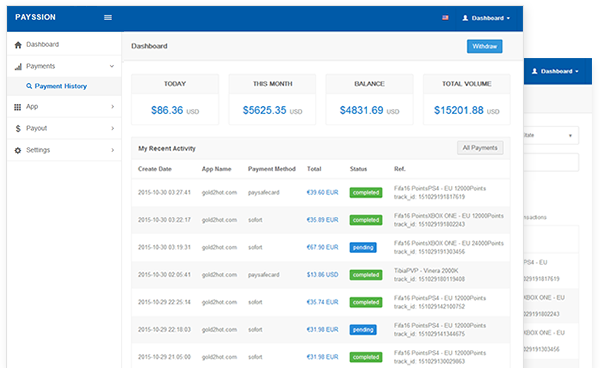Expand the Settings submenu arrow
The height and width of the screenshot is (368, 600).
[112, 150]
